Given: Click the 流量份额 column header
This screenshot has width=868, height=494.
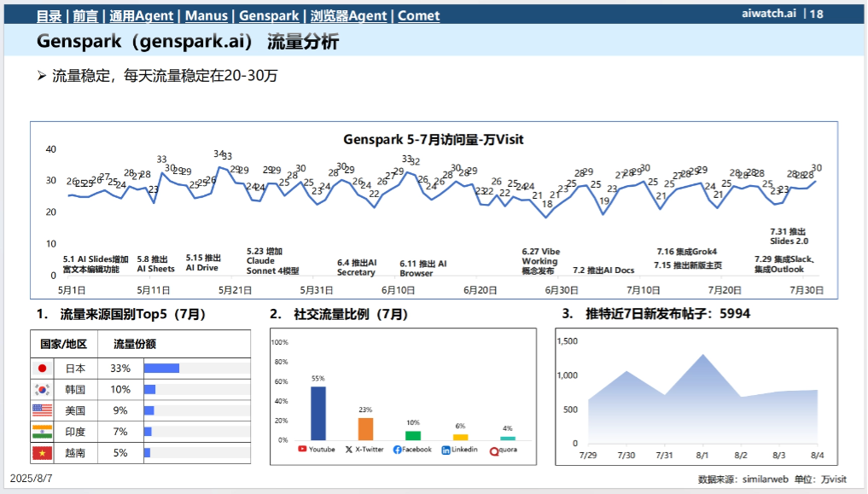Looking at the screenshot, I should pos(135,344).
